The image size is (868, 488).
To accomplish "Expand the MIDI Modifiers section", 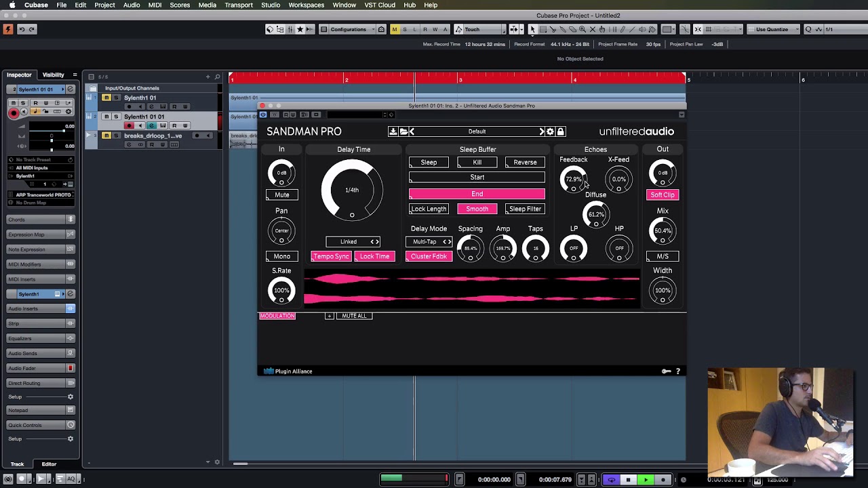I will [x=41, y=264].
